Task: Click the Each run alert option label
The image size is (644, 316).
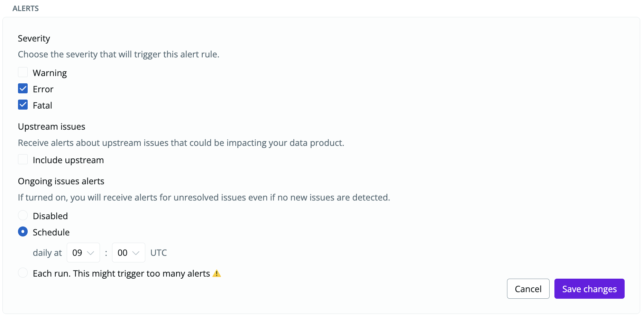Action: point(121,273)
